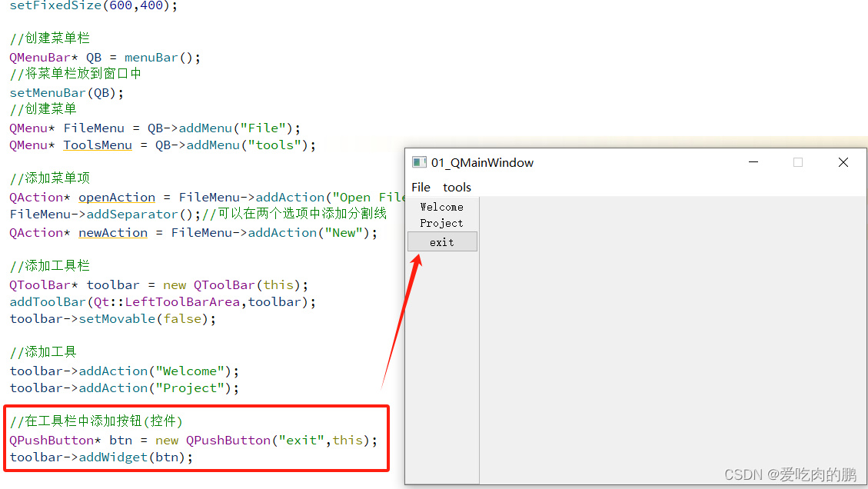868x489 pixels.
Task: Click the FileMenu->addSeparator() call
Action: 105,215
